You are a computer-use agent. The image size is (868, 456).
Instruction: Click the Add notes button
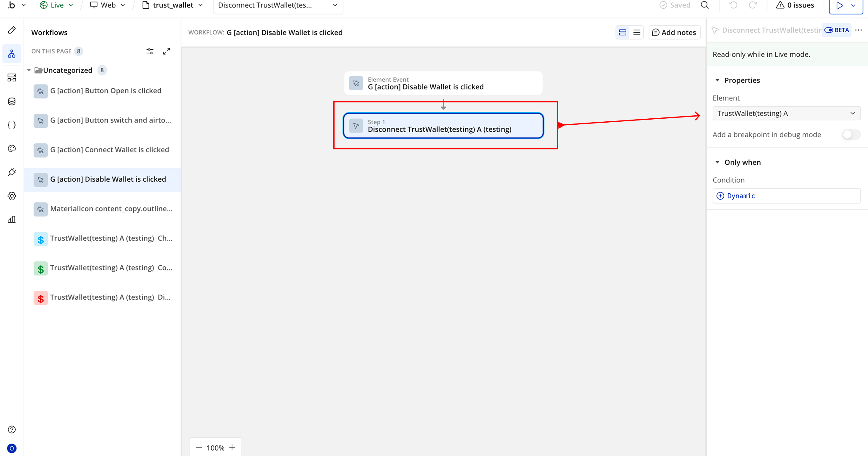tap(674, 32)
